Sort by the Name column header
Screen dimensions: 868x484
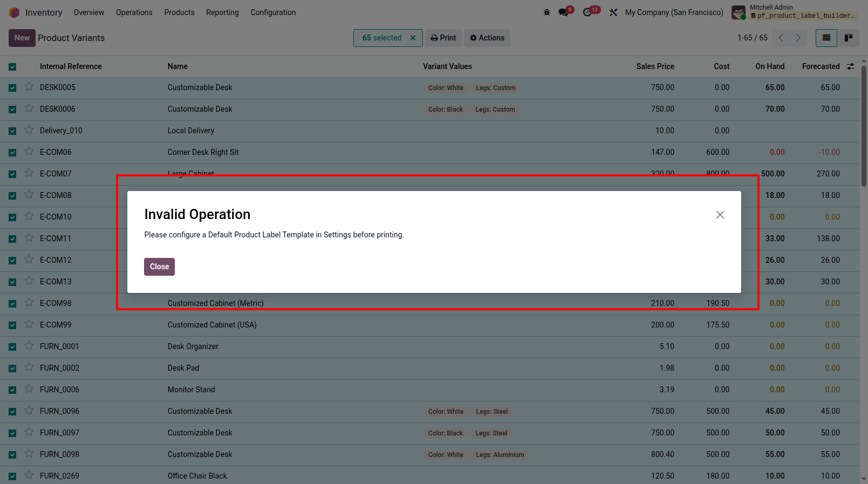coord(177,66)
